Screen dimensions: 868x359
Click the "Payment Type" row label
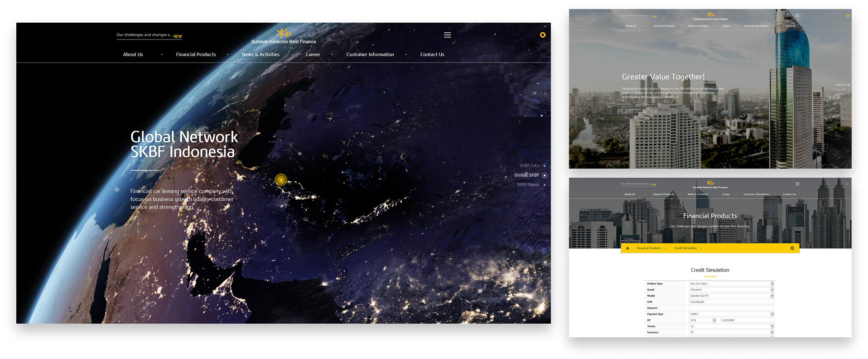(x=655, y=314)
